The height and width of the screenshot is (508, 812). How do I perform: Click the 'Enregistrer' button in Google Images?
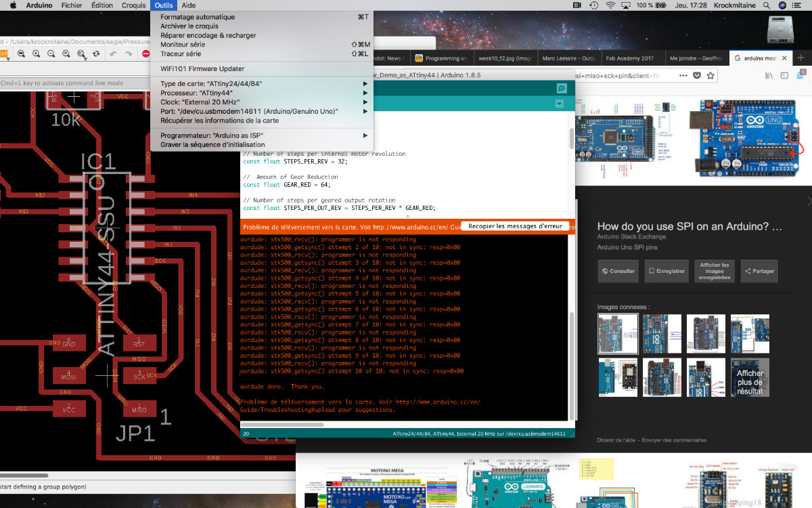pos(665,271)
